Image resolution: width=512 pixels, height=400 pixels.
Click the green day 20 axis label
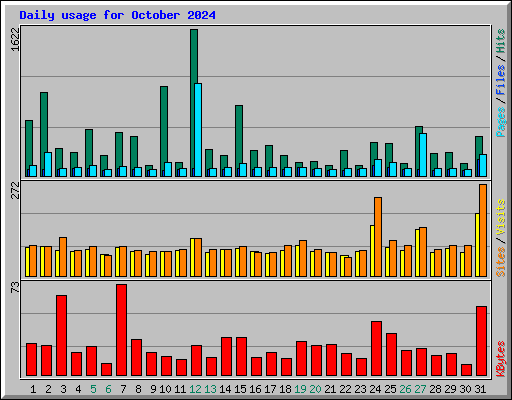tap(315, 389)
